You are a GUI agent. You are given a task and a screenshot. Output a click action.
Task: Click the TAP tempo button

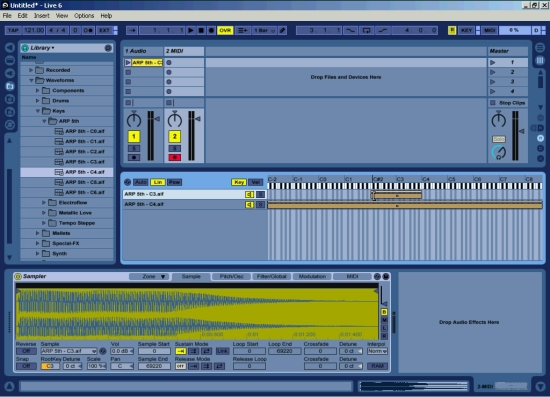[x=13, y=31]
